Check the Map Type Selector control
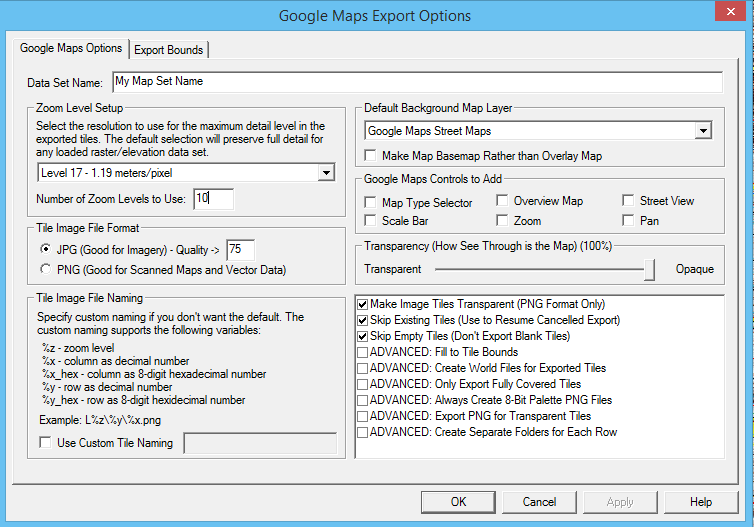Screen dimensions: 754x527 coord(372,202)
